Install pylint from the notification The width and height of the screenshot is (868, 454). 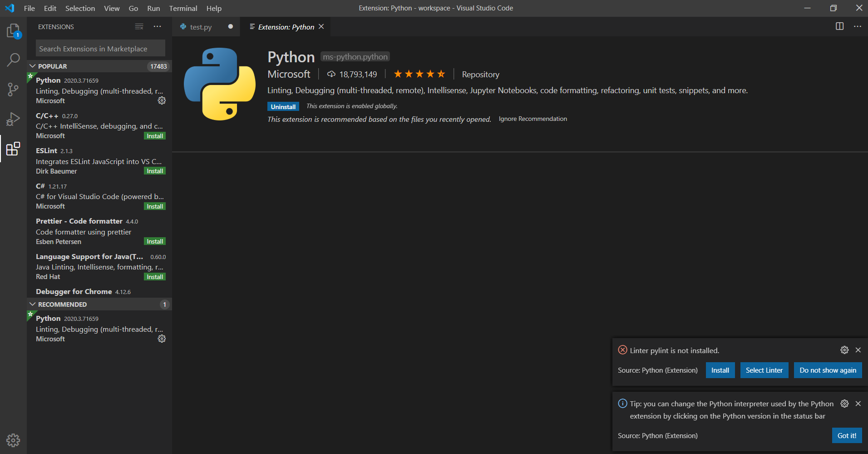[720, 370]
